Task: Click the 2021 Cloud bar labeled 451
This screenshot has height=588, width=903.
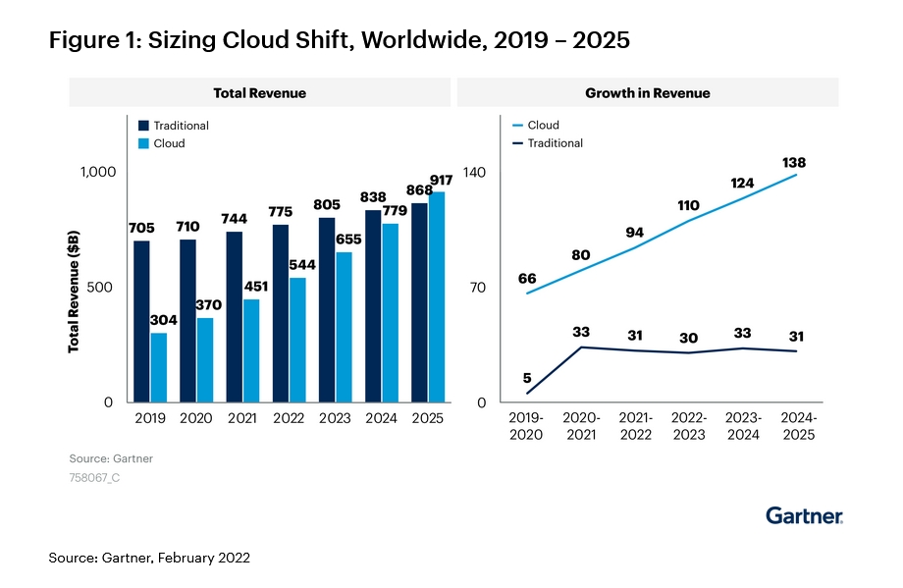Action: 251,350
